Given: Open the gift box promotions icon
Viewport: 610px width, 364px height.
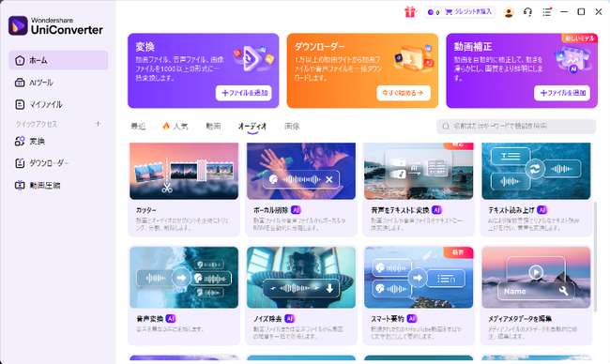Looking at the screenshot, I should [x=410, y=12].
